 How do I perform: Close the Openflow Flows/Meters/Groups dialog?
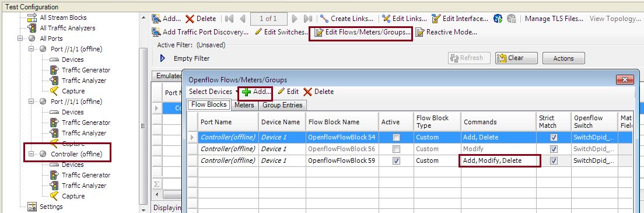click(625, 80)
